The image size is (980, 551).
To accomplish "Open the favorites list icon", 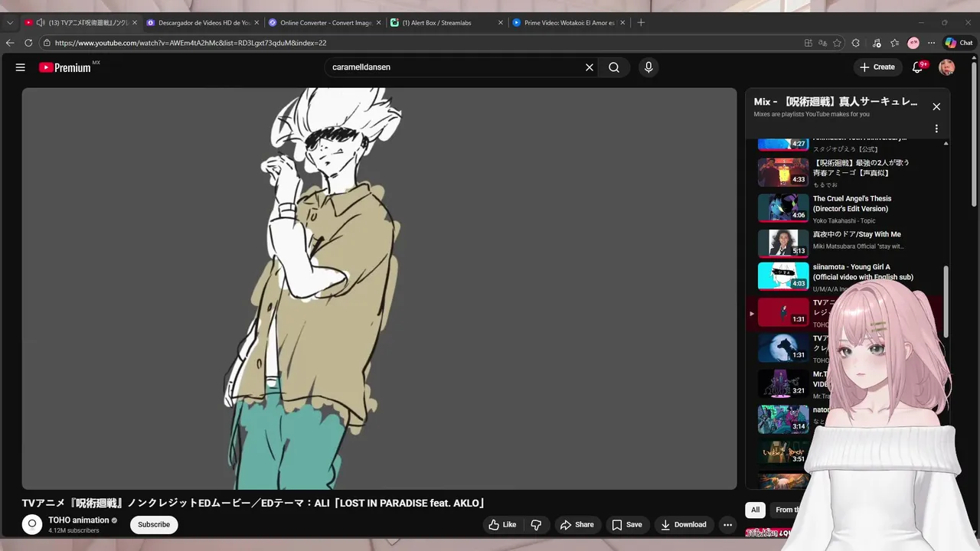I will point(894,43).
